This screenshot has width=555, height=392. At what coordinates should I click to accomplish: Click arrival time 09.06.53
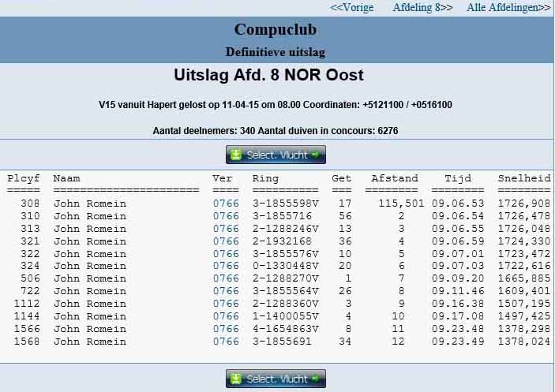click(458, 203)
